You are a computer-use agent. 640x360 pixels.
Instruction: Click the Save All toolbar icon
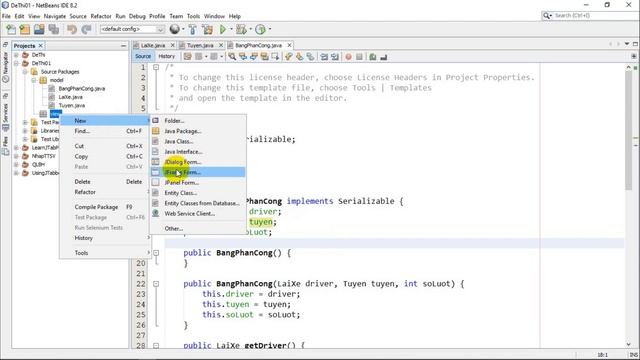53,29
